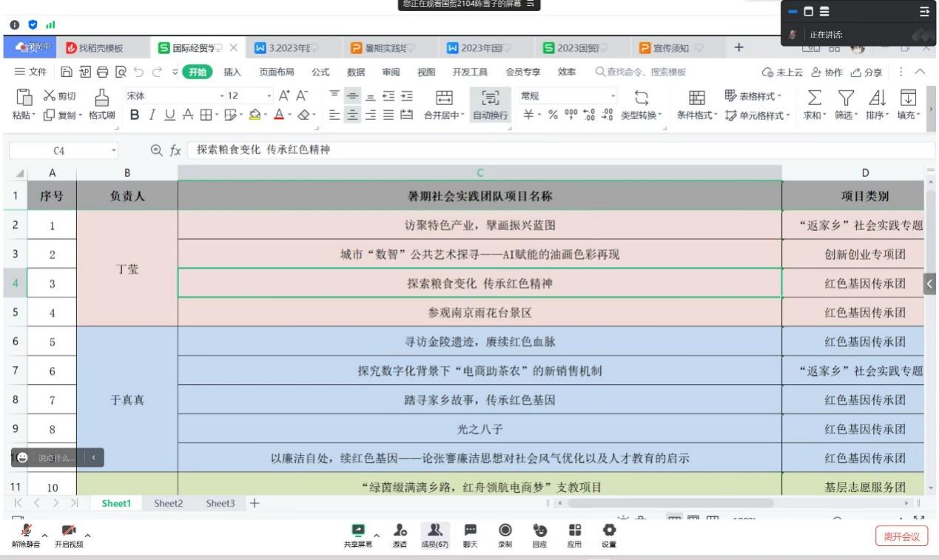
Task: Toggle right horizontal alignment
Action: [x=369, y=115]
